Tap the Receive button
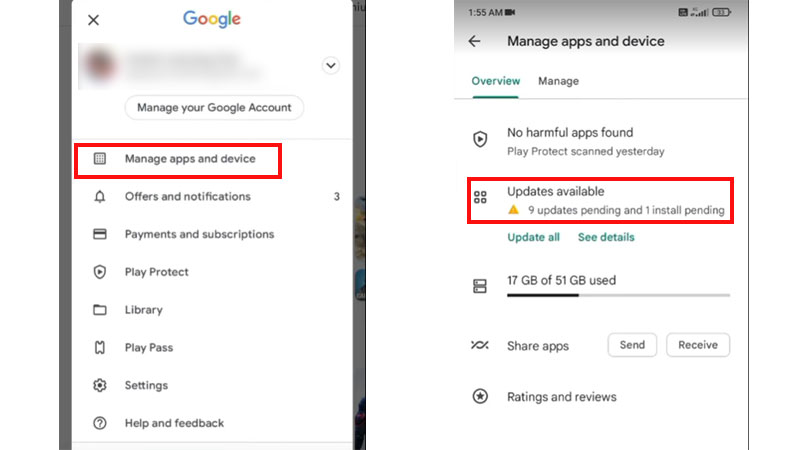This screenshot has height=450, width=800. [x=698, y=345]
